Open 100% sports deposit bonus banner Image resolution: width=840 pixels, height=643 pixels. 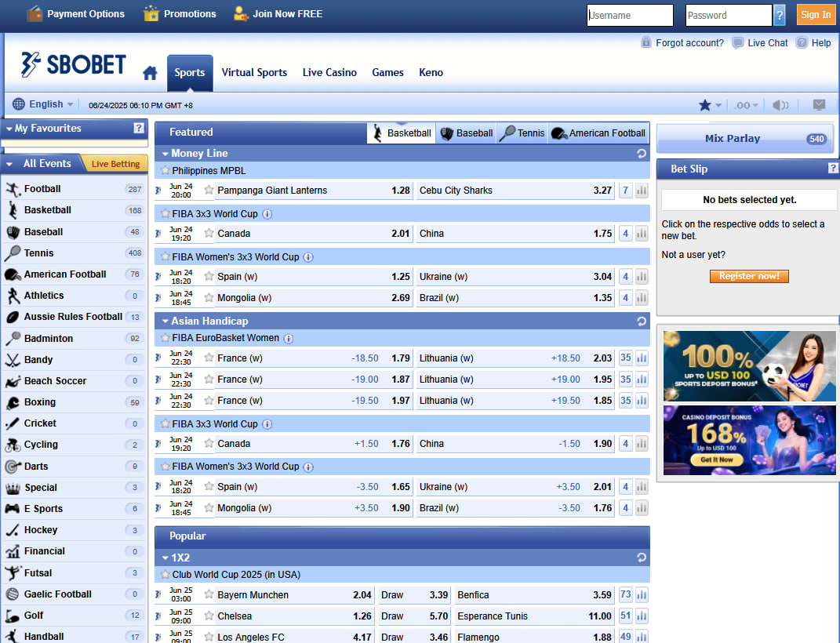[x=750, y=366]
